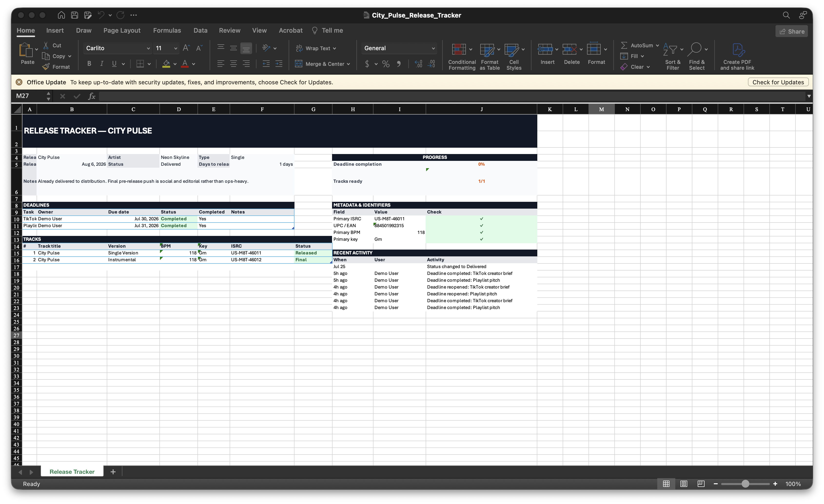
Task: Click the Borders icon
Action: point(140,64)
